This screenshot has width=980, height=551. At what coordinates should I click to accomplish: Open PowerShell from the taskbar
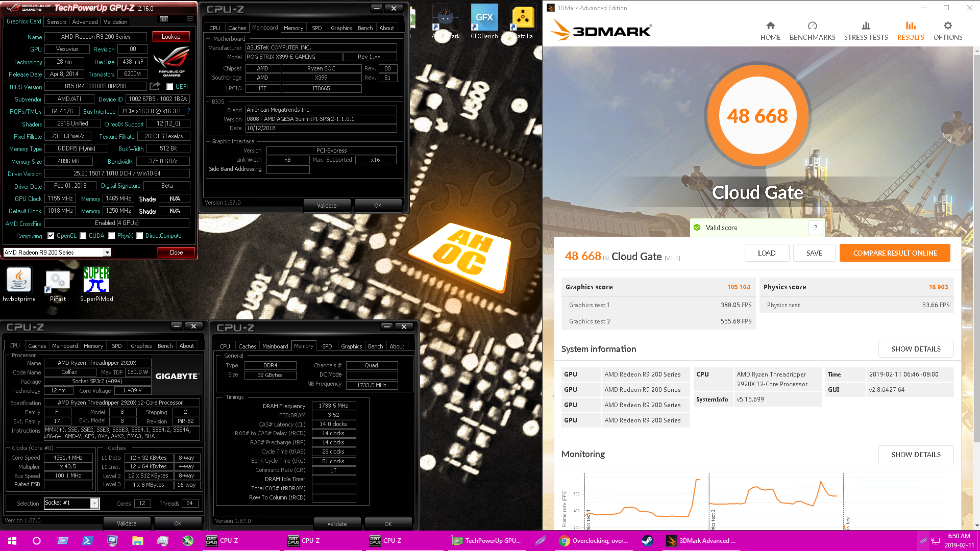pyautogui.click(x=87, y=541)
